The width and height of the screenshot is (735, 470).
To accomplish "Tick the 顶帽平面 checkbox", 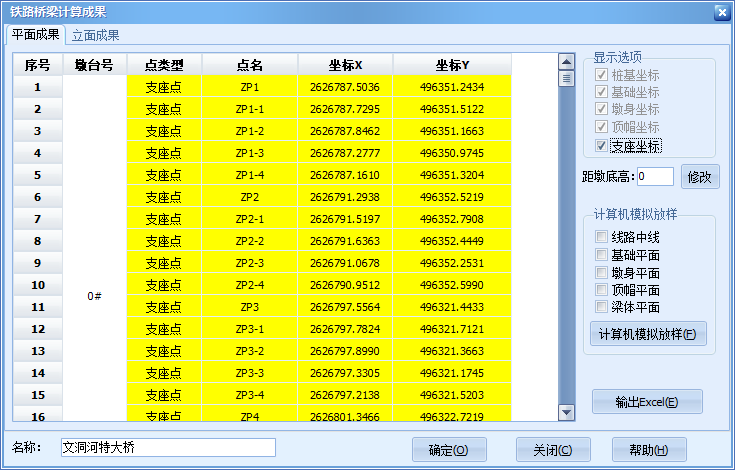I will click(601, 290).
